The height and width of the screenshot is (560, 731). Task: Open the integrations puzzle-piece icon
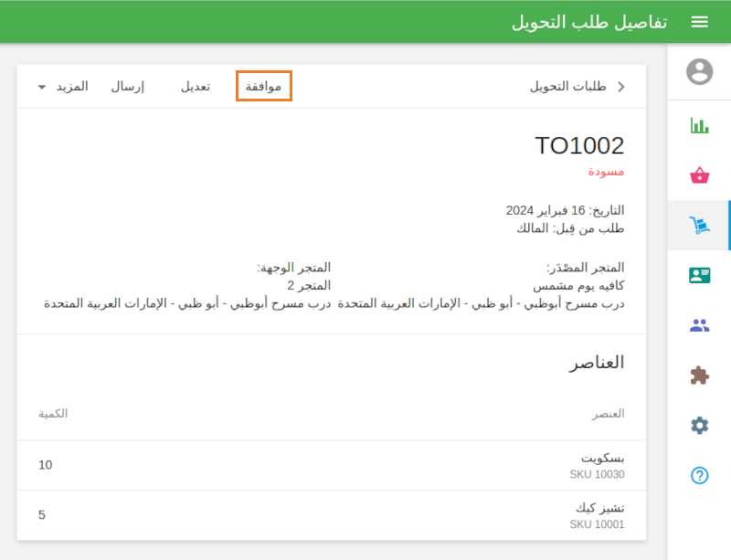click(x=698, y=375)
